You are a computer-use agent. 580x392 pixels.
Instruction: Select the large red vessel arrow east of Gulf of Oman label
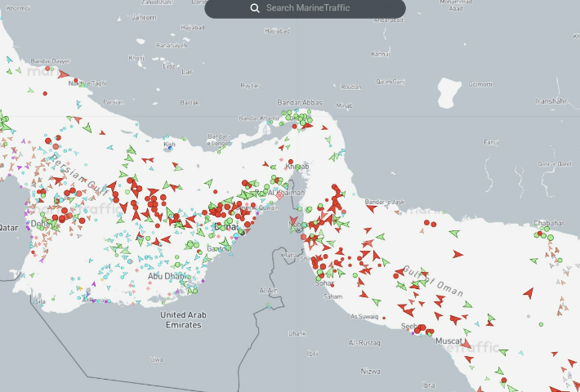(528, 292)
